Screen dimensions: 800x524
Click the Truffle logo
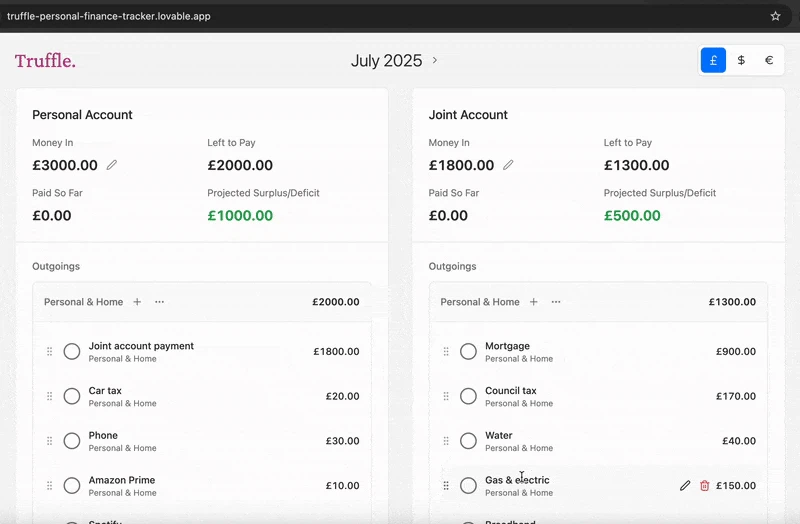[45, 61]
